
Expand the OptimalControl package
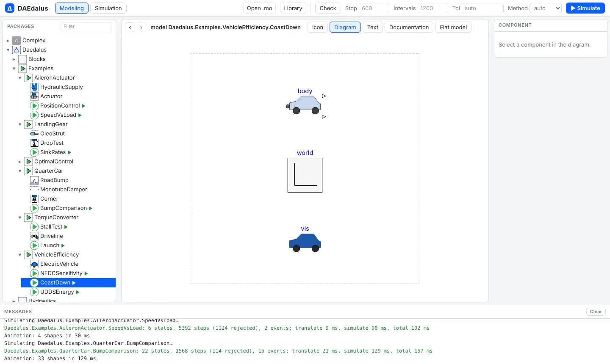20,162
